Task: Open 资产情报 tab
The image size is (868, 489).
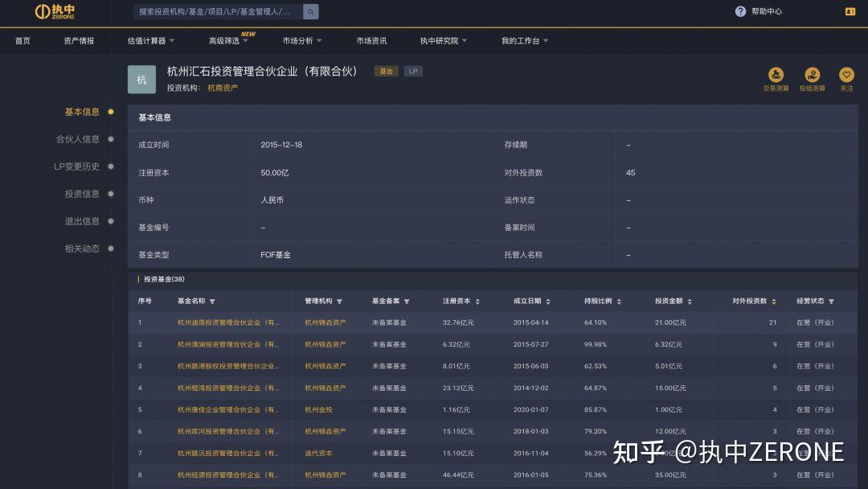Action: [79, 41]
